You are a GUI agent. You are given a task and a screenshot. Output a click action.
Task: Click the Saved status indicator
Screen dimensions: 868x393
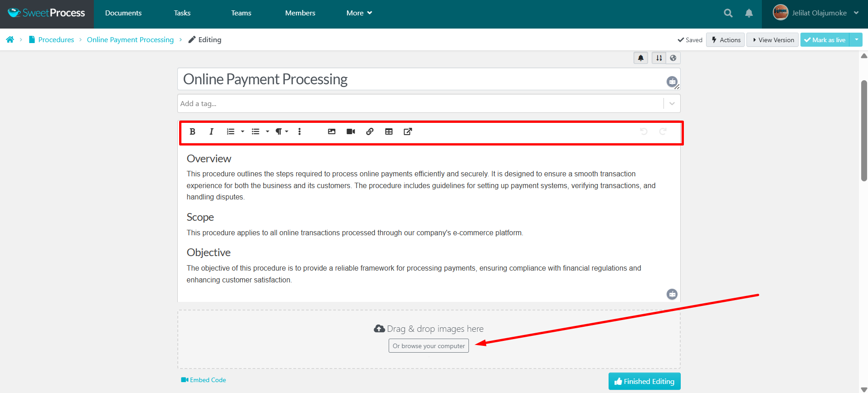(690, 40)
